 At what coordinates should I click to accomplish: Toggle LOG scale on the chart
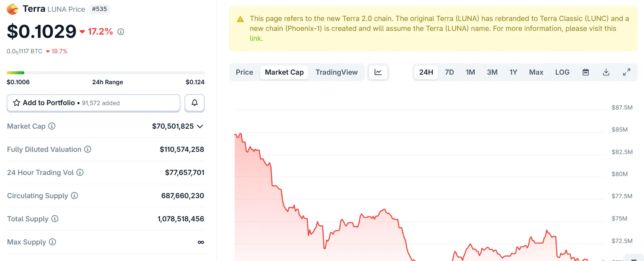[562, 72]
